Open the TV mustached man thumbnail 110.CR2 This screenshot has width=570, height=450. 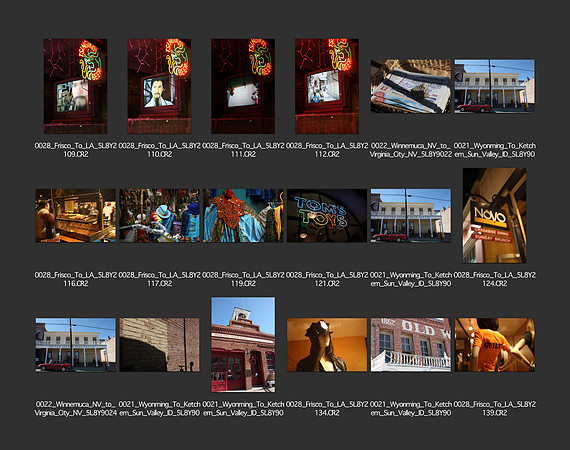pyautogui.click(x=159, y=86)
